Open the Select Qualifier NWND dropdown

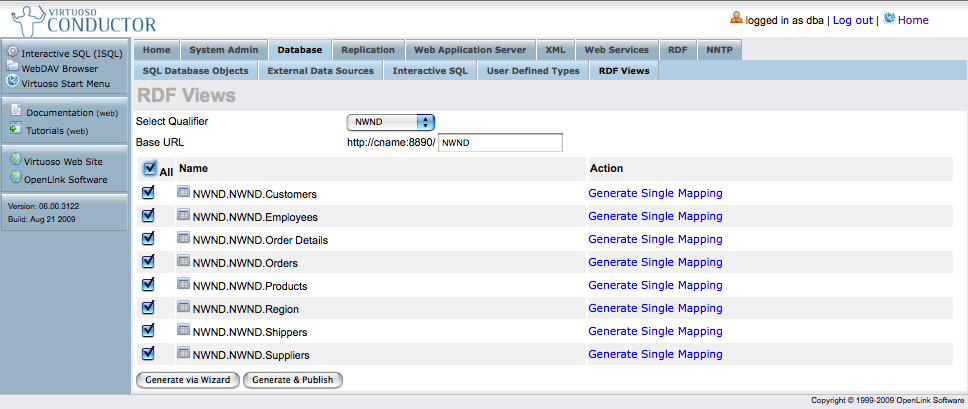point(391,122)
